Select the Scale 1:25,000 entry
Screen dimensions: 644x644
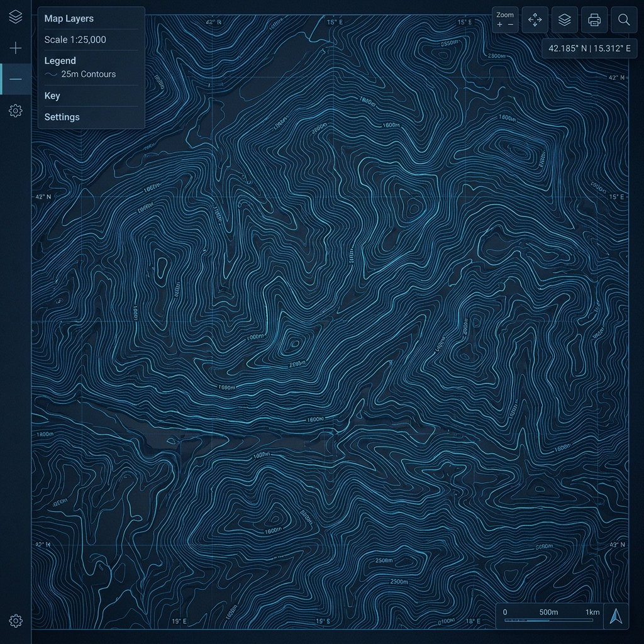[75, 40]
